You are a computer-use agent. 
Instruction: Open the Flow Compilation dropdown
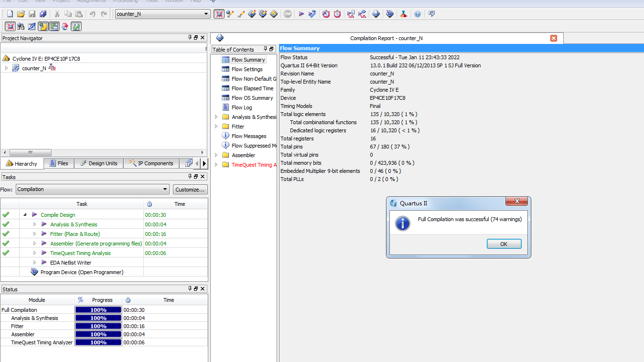click(165, 189)
